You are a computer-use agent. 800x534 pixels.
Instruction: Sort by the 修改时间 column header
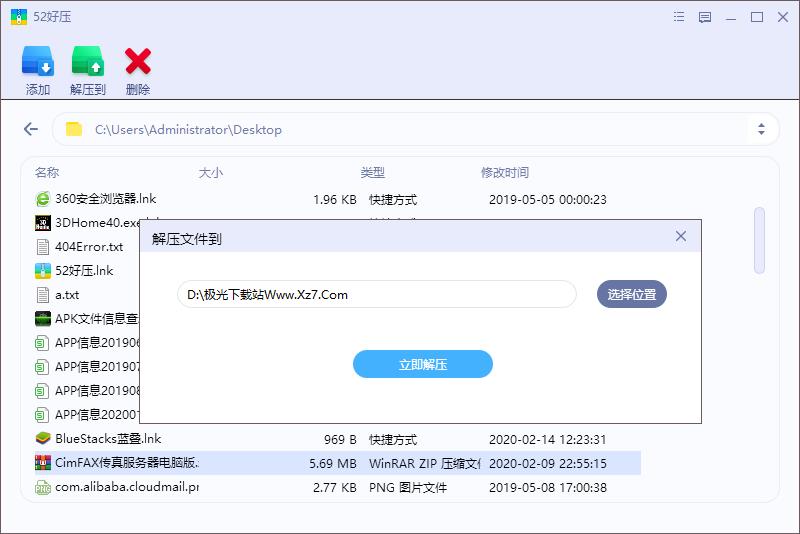tap(505, 172)
